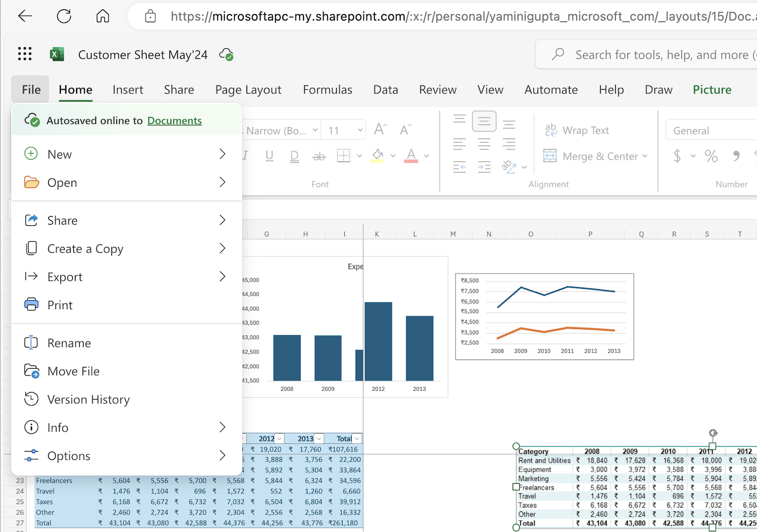Toggle strikethrough formatting
757x532 pixels.
[319, 156]
